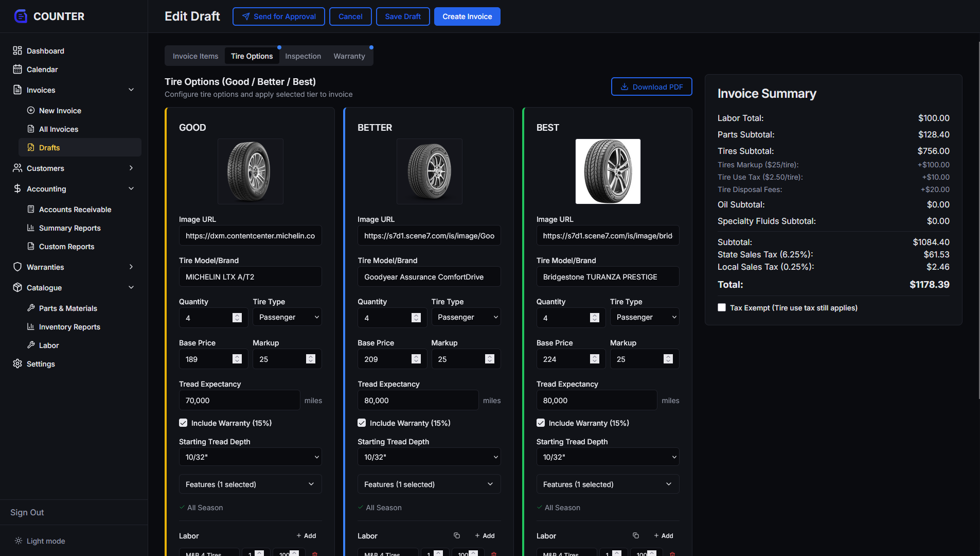The width and height of the screenshot is (980, 556).
Task: Click the Create Invoice button
Action: tap(467, 16)
